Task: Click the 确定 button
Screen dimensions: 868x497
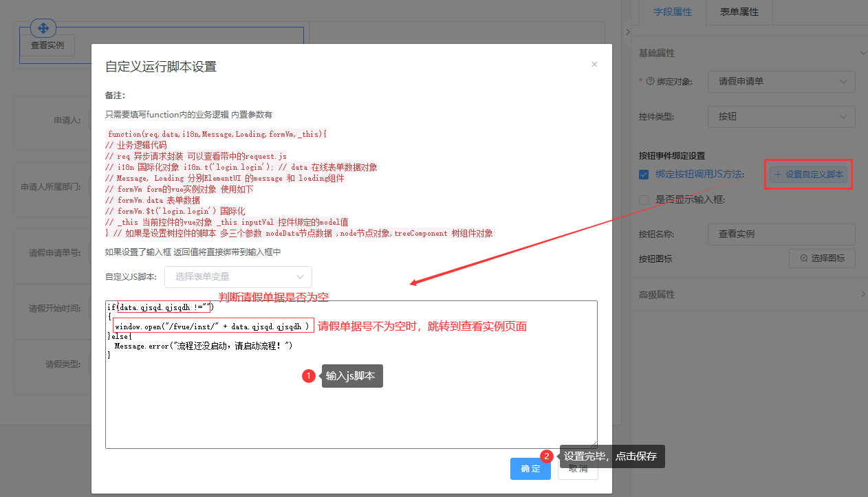Action: click(530, 469)
